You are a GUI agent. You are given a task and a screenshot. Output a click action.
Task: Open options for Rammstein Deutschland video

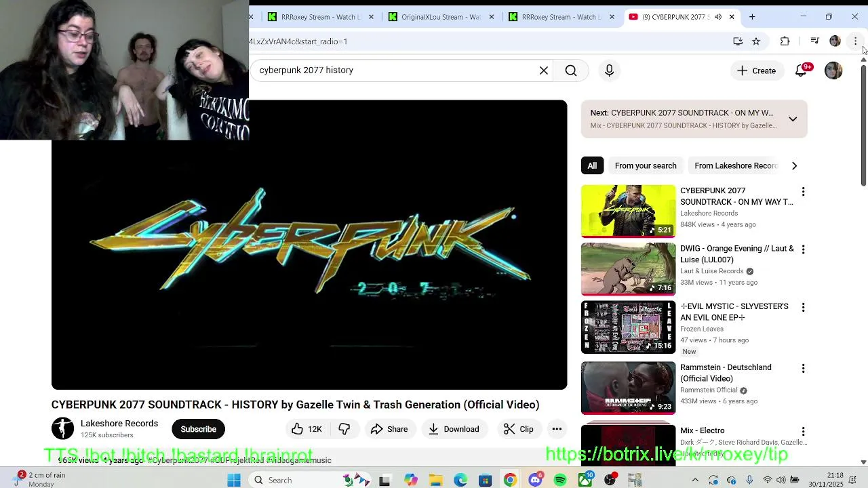pyautogui.click(x=803, y=369)
